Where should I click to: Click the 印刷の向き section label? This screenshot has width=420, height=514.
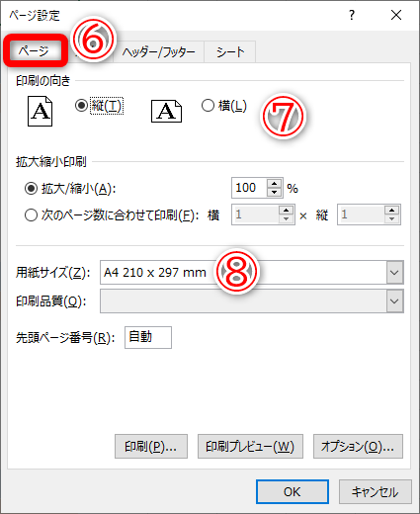click(43, 81)
